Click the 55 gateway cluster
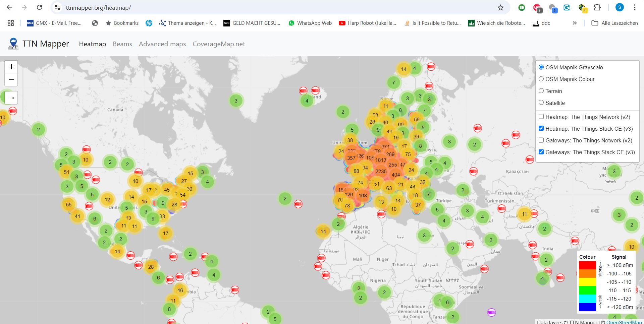This screenshot has width=644, height=324. (69, 204)
